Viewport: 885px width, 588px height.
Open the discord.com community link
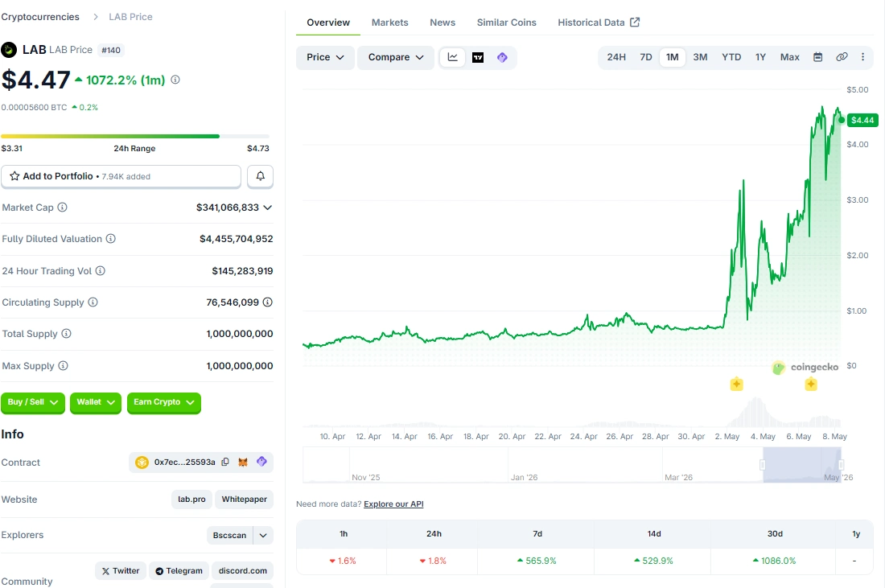pos(243,571)
